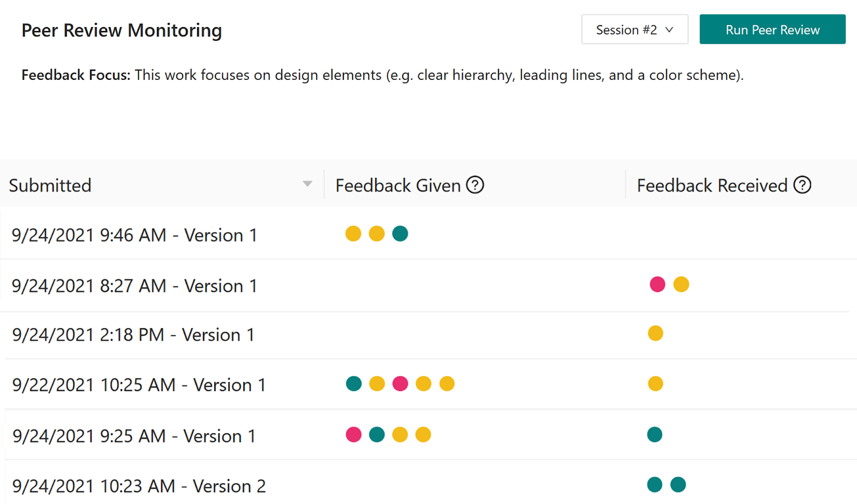Viewport: 857px width, 504px height.
Task: Click the yellow dot in 2:18 PM feedback received
Action: coord(656,333)
